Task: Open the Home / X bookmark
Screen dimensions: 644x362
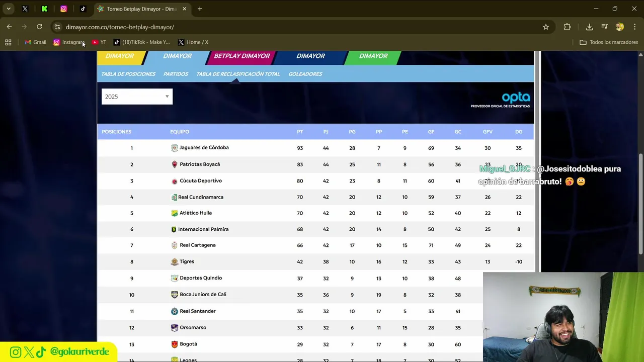Action: tap(193, 42)
